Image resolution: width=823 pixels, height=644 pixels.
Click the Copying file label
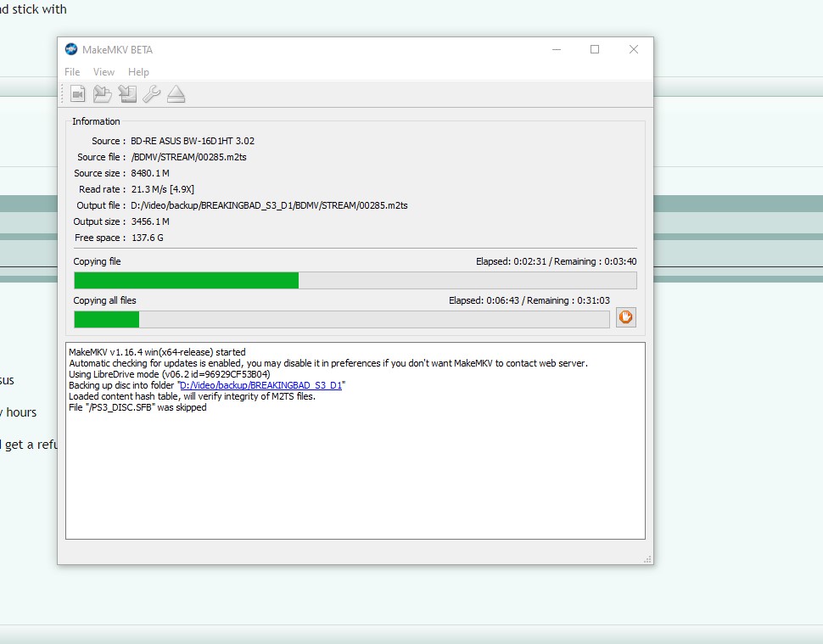point(97,261)
